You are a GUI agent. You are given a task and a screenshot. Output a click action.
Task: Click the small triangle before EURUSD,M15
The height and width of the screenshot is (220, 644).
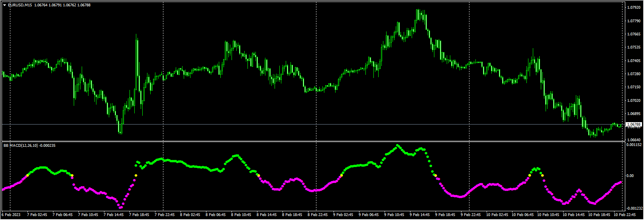point(4,5)
